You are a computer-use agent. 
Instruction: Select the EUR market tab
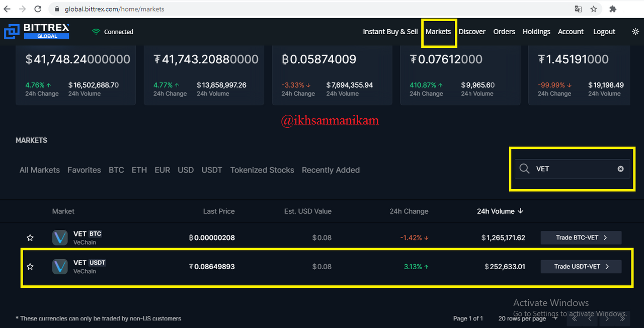pos(163,170)
